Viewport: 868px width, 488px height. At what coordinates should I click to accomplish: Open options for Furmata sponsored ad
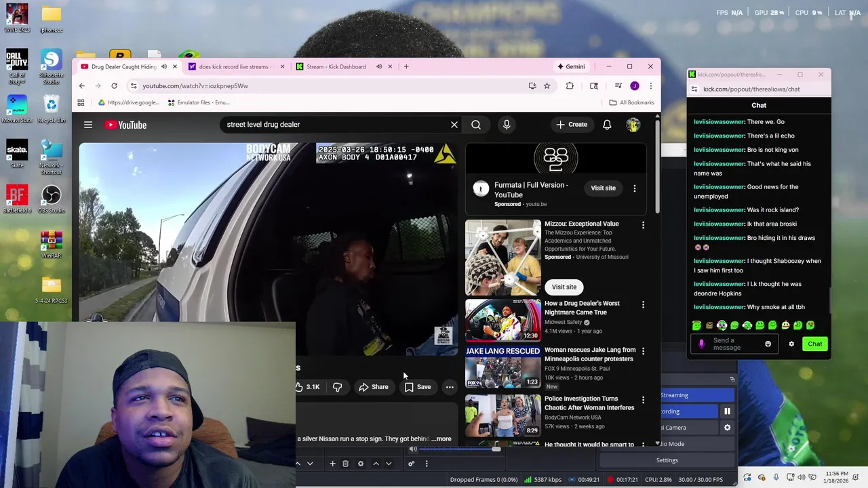[635, 188]
